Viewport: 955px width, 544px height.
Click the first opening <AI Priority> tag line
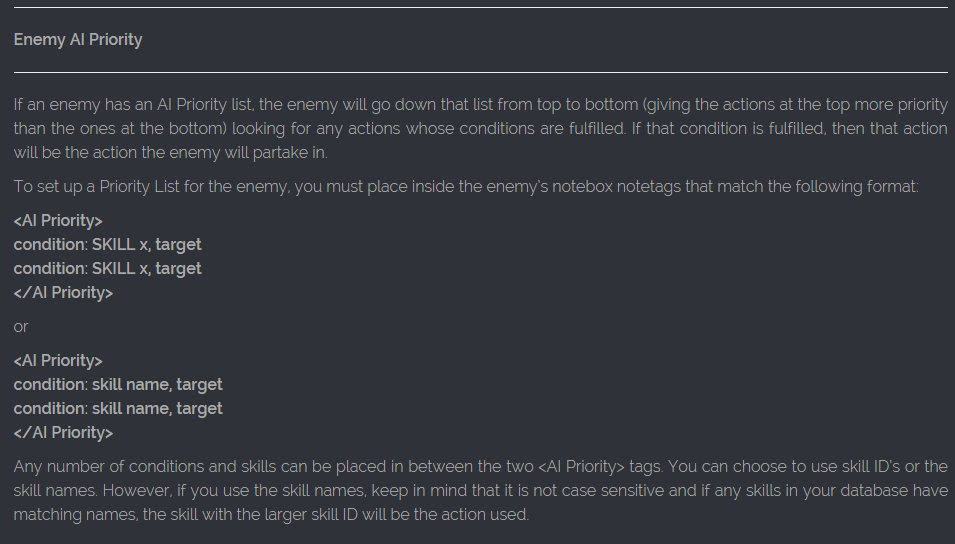tap(58, 220)
